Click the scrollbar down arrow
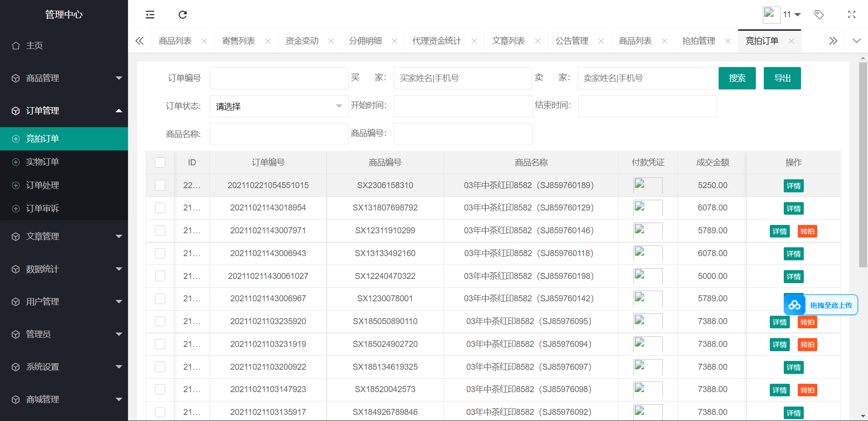The width and height of the screenshot is (868, 421). tap(863, 416)
